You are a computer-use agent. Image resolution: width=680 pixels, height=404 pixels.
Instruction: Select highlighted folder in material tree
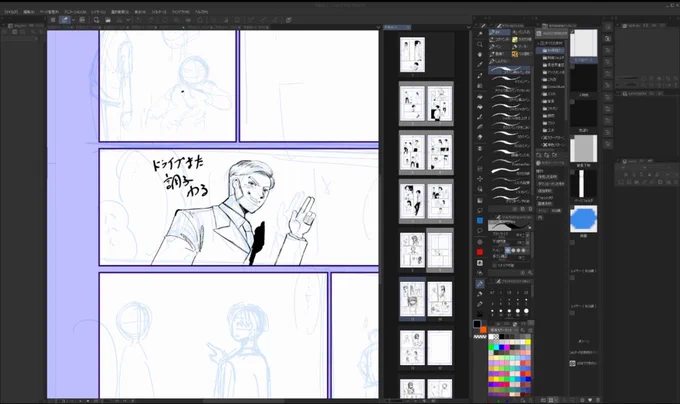[x=551, y=50]
